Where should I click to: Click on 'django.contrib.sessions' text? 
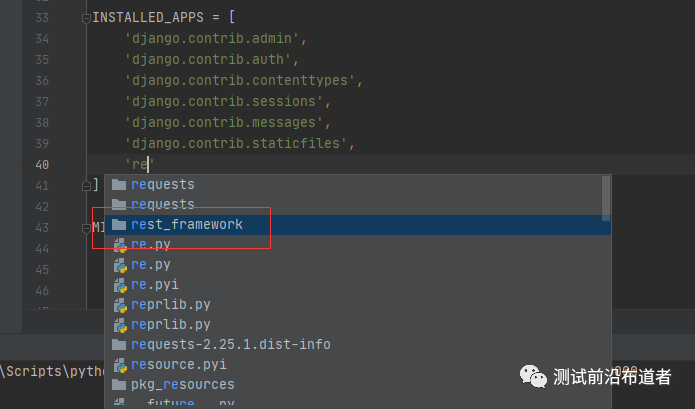[227, 101]
